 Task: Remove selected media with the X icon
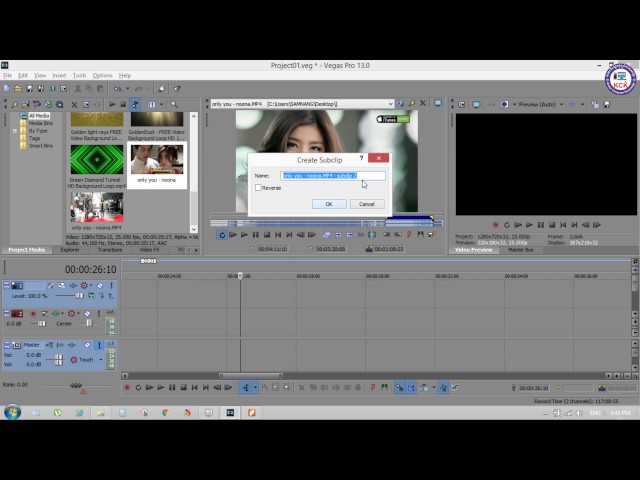coord(74,104)
